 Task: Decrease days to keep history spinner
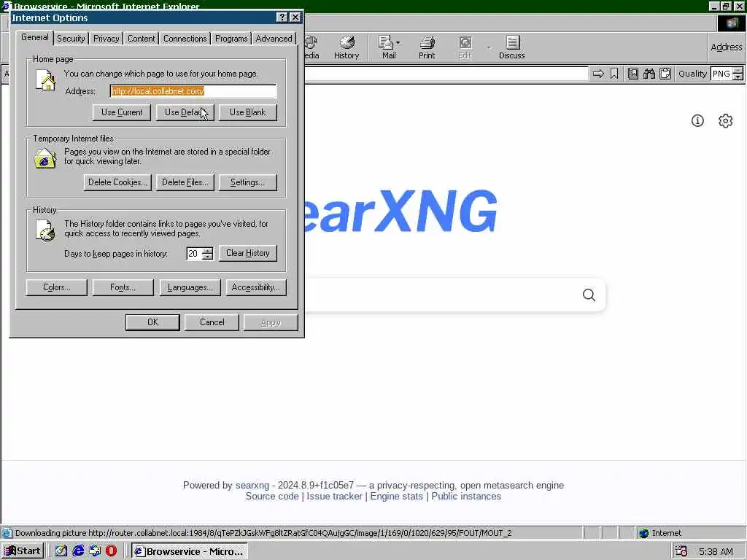point(207,256)
